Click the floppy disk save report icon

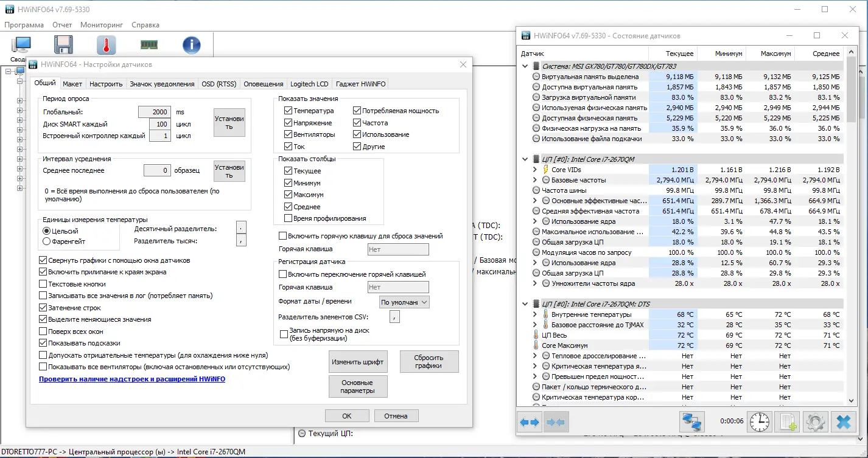(x=63, y=46)
